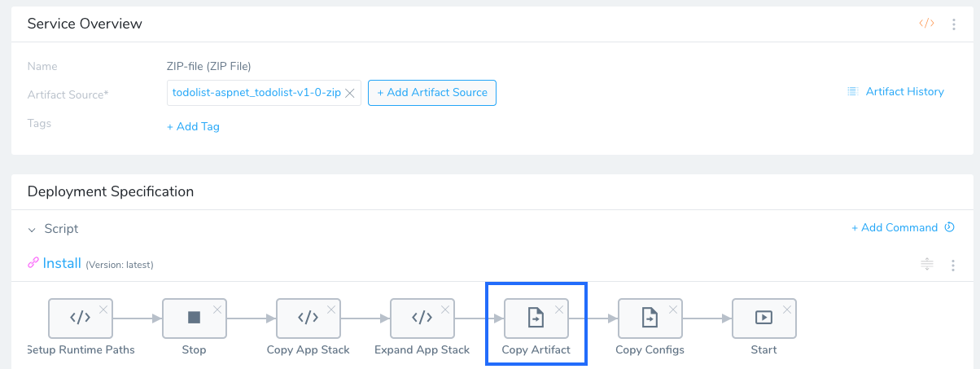Screen dimensions: 980x369
Task: Click the Install command reorder icon
Action: tap(926, 264)
